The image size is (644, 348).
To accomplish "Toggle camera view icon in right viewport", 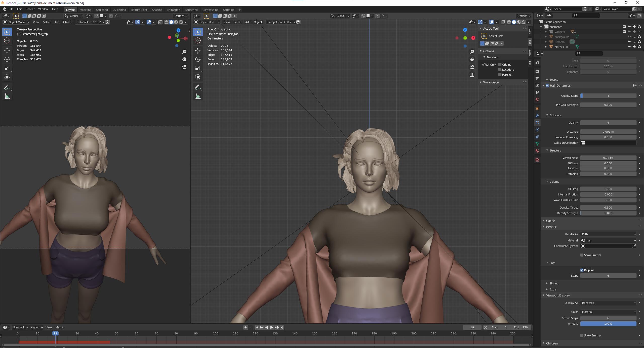I will pos(472,67).
